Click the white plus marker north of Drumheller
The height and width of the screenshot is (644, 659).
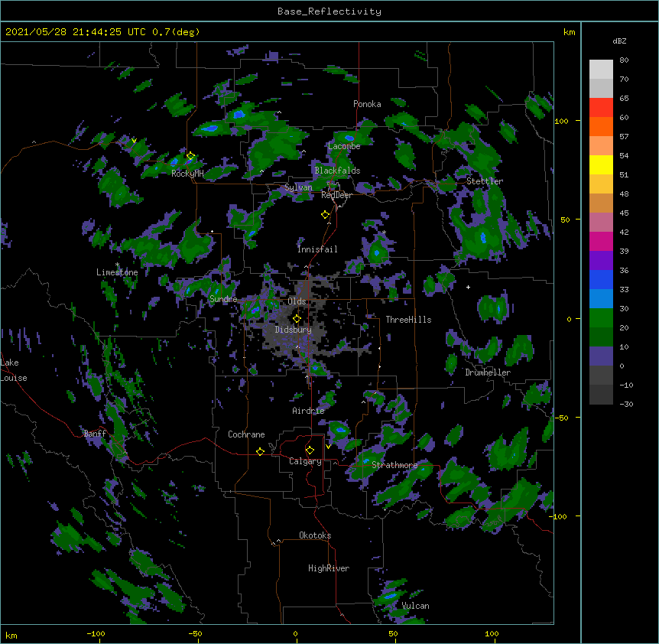[x=468, y=287]
